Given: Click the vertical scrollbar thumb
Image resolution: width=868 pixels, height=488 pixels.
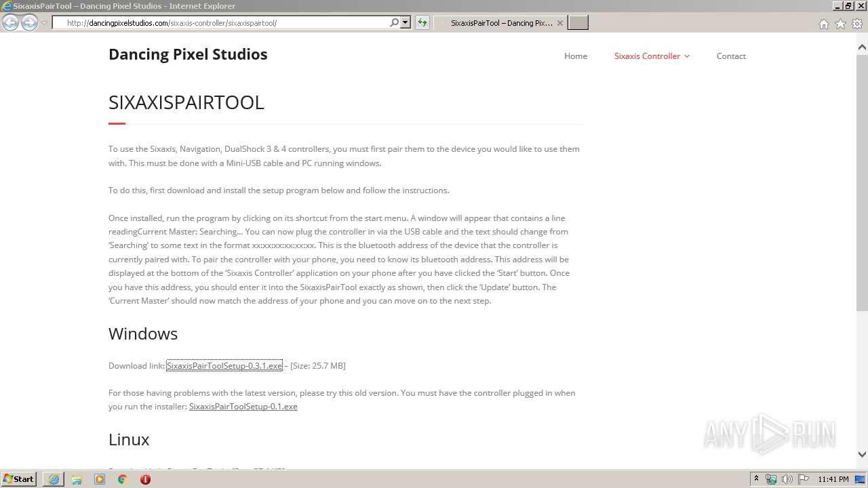Looking at the screenshot, I should [862, 183].
